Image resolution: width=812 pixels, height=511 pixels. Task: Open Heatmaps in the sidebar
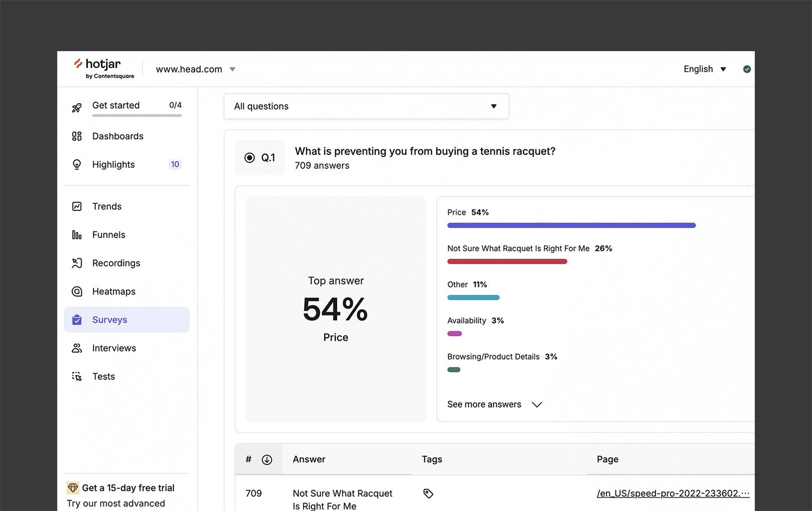pyautogui.click(x=127, y=292)
